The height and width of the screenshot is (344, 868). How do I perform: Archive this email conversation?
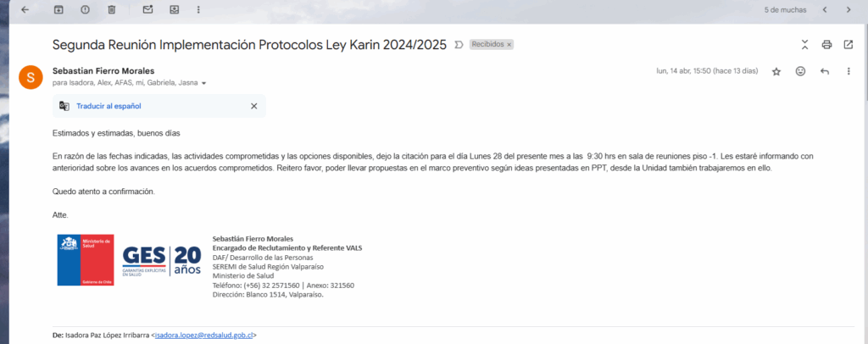(58, 9)
